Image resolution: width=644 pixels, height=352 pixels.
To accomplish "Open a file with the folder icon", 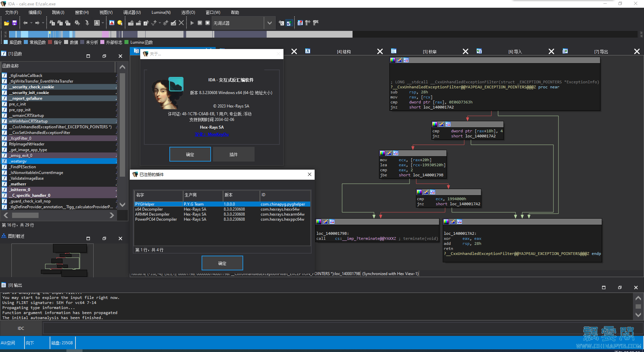I will (x=6, y=23).
